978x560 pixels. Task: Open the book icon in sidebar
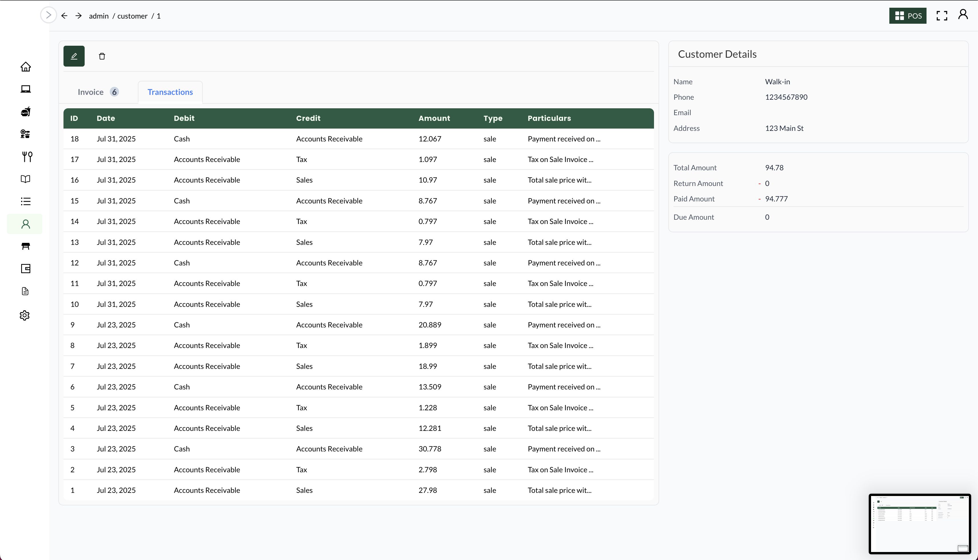coord(25,179)
